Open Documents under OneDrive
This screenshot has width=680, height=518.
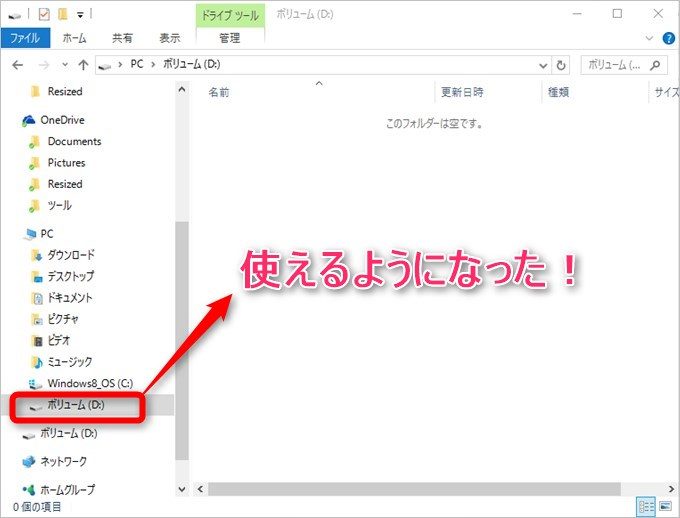[x=74, y=141]
